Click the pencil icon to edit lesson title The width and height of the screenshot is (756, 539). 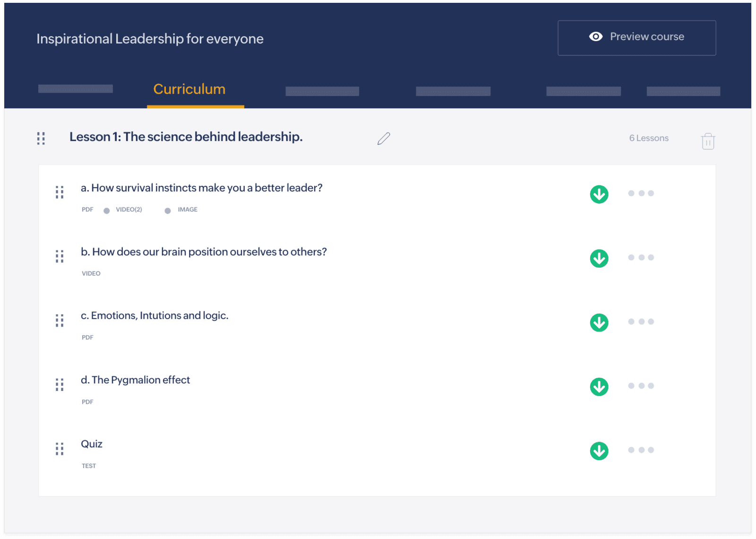click(384, 139)
